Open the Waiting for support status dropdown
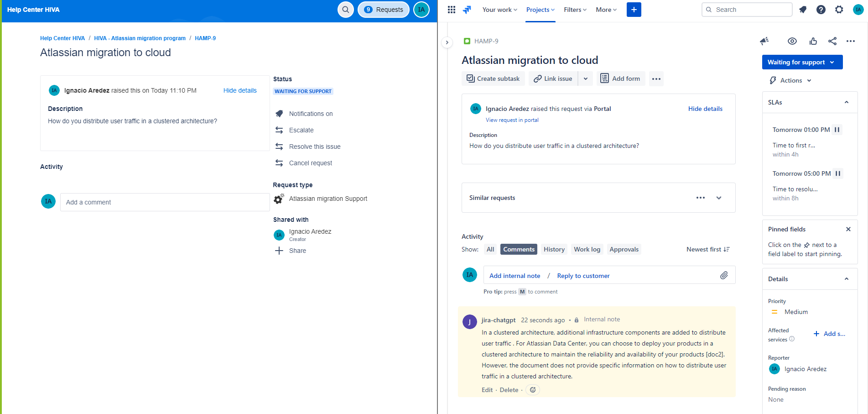Image resolution: width=868 pixels, height=414 pixels. point(802,62)
